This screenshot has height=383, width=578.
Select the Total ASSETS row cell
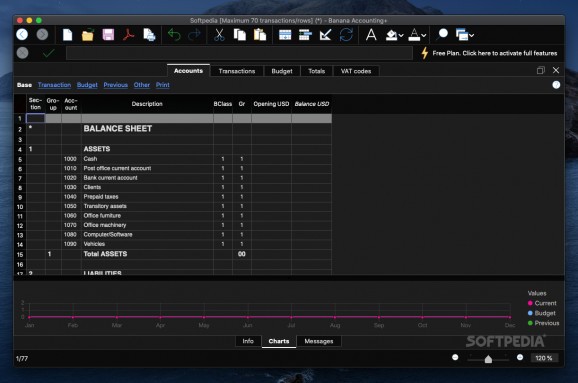147,254
